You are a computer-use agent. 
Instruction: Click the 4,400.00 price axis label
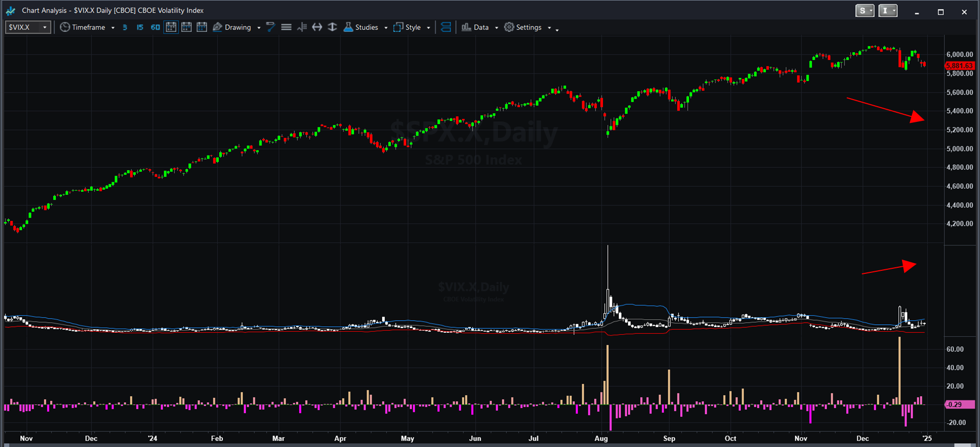pos(959,205)
